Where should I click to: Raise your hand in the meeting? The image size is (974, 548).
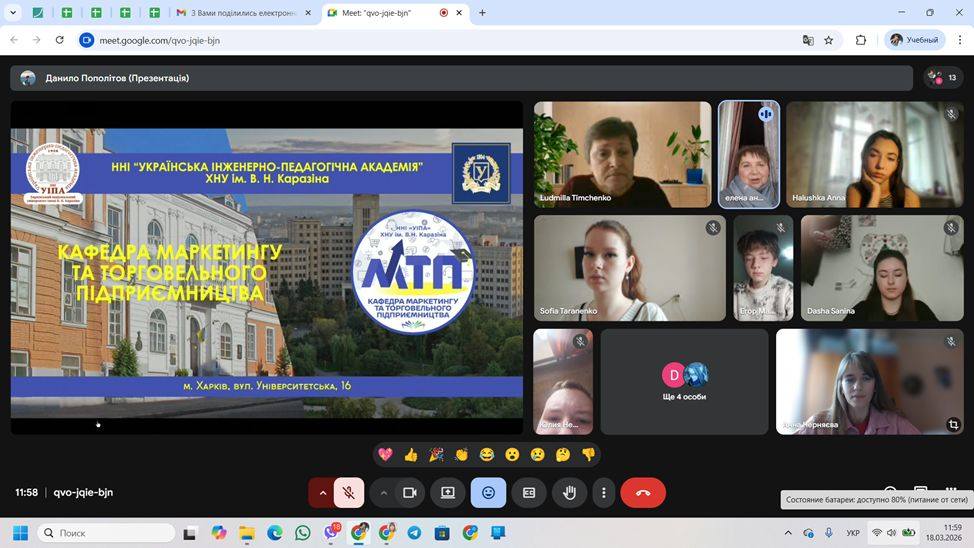(x=569, y=492)
